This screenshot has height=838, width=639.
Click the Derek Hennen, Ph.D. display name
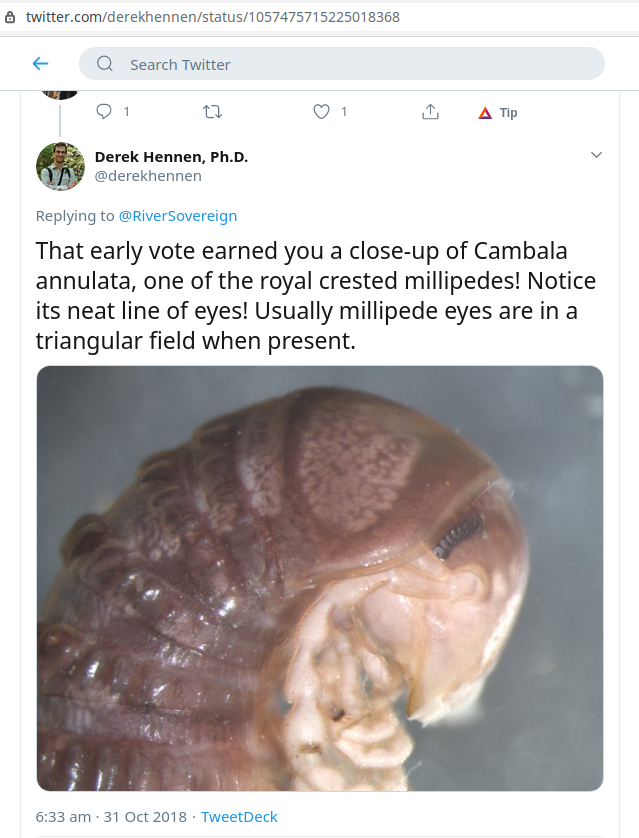pos(171,157)
